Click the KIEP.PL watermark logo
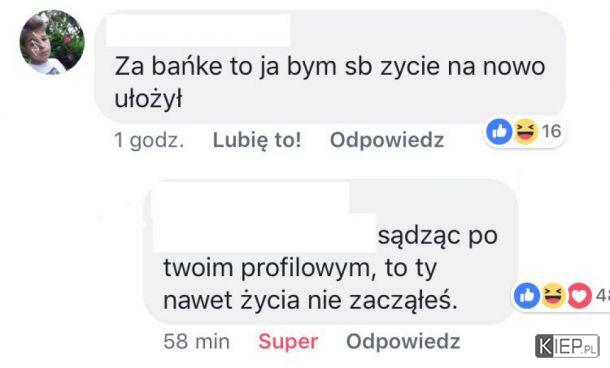 (567, 346)
